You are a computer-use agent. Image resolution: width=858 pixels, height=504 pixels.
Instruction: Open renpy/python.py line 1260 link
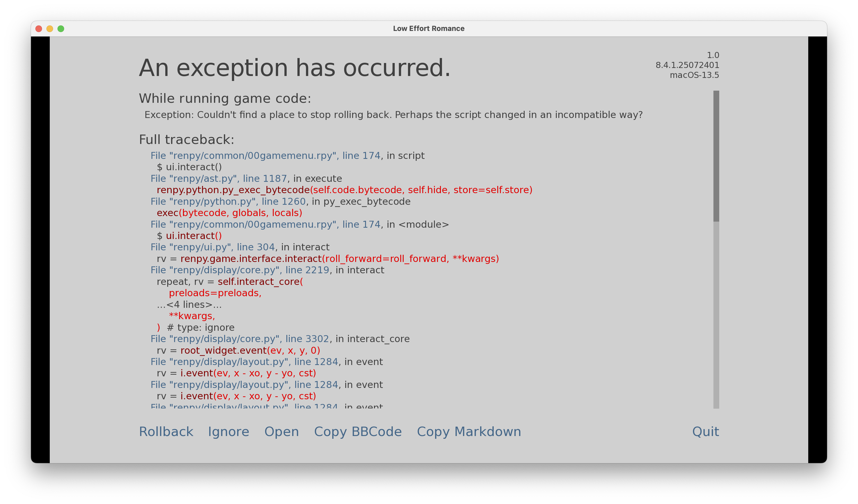[x=228, y=201]
